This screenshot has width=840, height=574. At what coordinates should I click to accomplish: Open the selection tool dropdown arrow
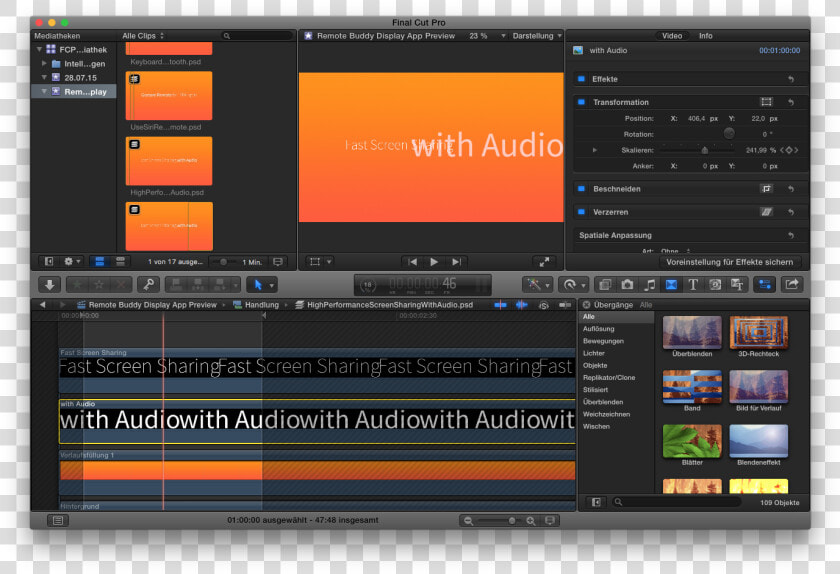pos(272,285)
